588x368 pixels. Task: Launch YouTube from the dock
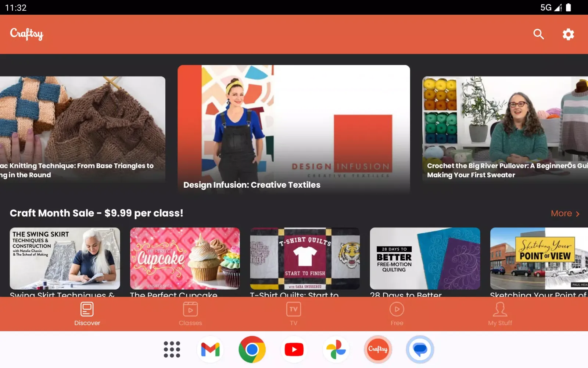coord(294,349)
